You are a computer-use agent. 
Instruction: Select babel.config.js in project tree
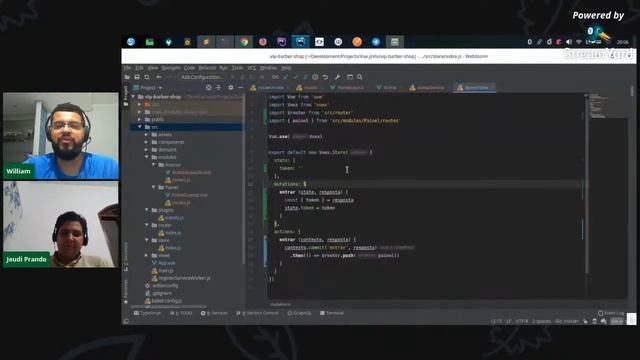pos(163,301)
